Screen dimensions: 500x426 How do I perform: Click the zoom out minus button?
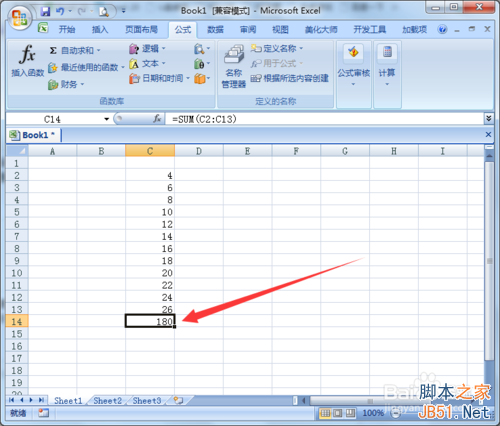pos(395,413)
